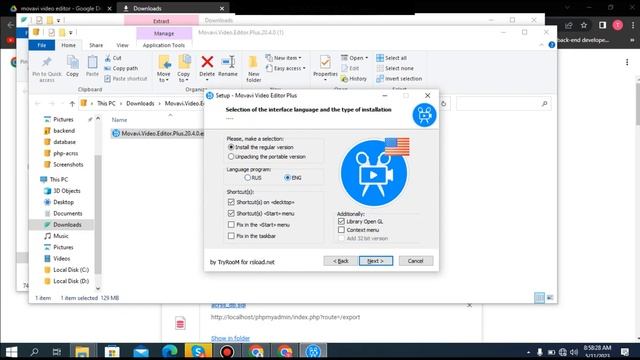
Task: Select ENG language radio button
Action: tap(287, 178)
